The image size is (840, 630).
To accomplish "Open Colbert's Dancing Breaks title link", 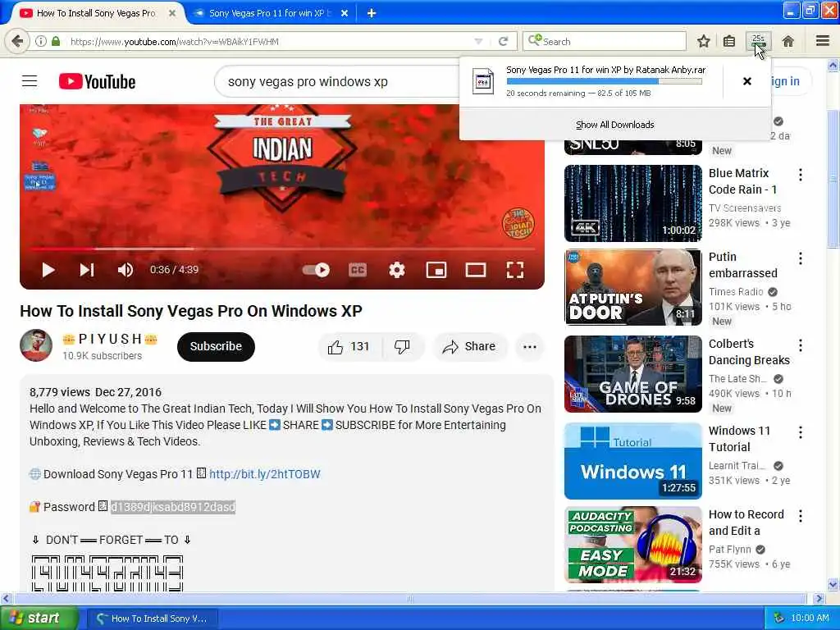I will click(x=749, y=352).
